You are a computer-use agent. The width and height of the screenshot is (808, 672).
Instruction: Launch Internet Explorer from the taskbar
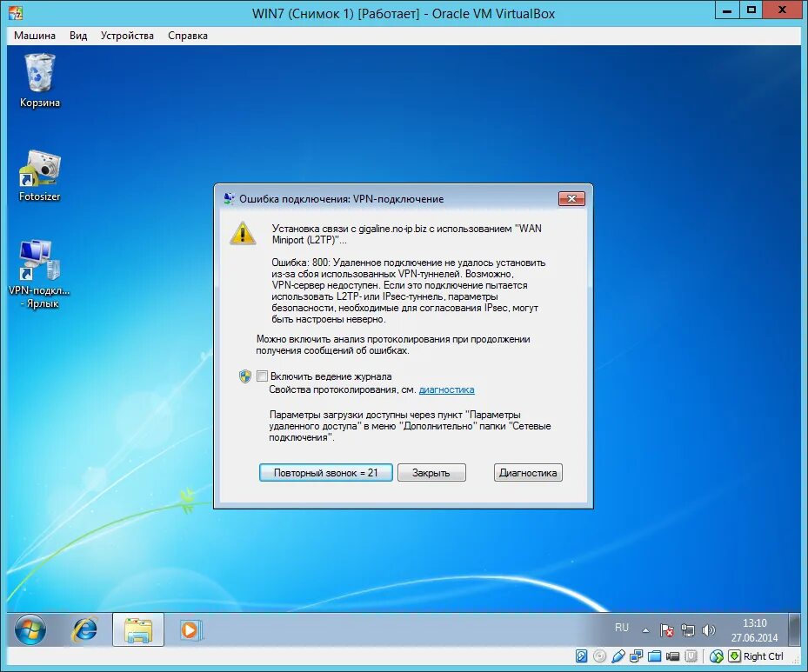[x=85, y=629]
